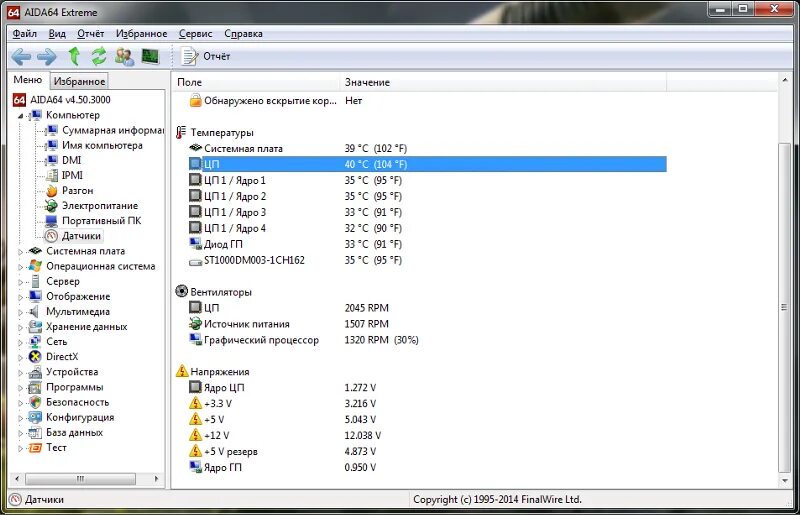Click the Источник питания fan icon

(x=195, y=324)
